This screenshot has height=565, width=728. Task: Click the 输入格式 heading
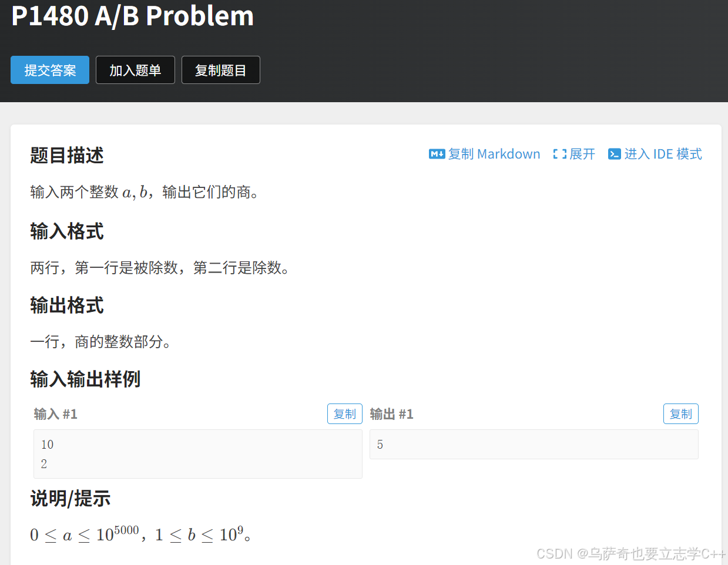[x=67, y=231]
